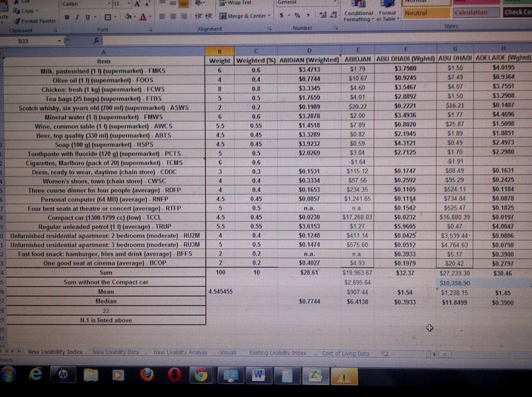Open Opera from taskbar
The height and width of the screenshot is (397, 532).
[175, 375]
